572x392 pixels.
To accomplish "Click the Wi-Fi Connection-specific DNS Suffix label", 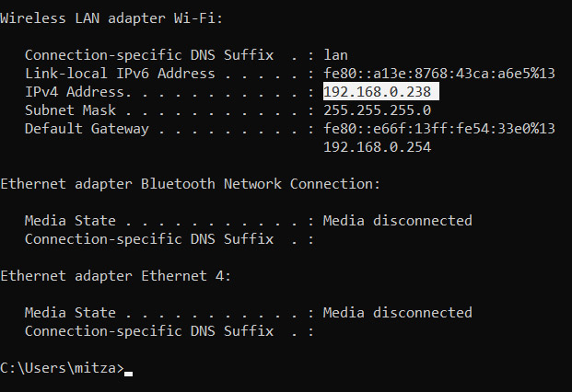I will click(149, 55).
